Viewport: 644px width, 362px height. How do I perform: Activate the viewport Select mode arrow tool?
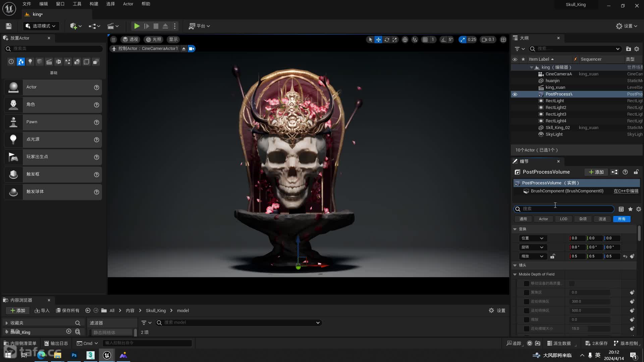(370, 40)
